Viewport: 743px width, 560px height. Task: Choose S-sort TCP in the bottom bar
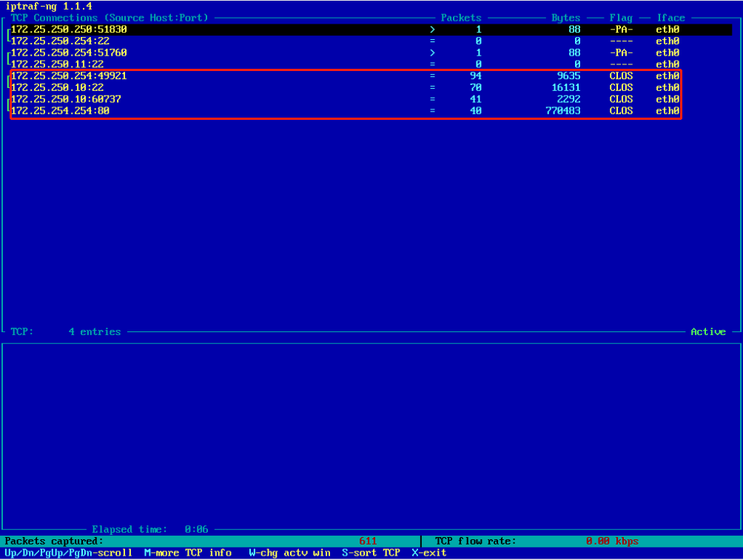(x=371, y=553)
